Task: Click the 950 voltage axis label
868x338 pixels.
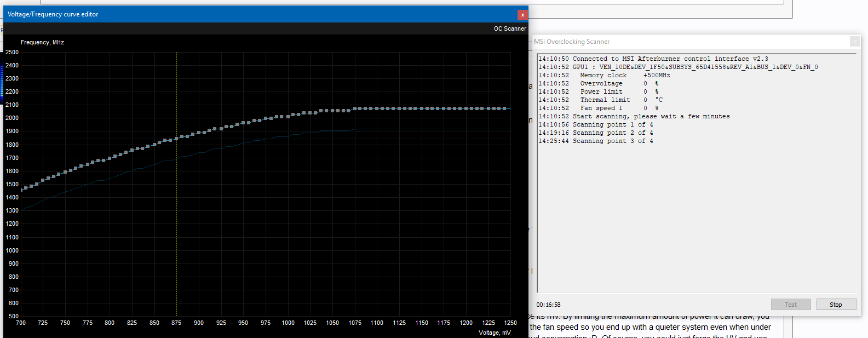Action: click(243, 323)
